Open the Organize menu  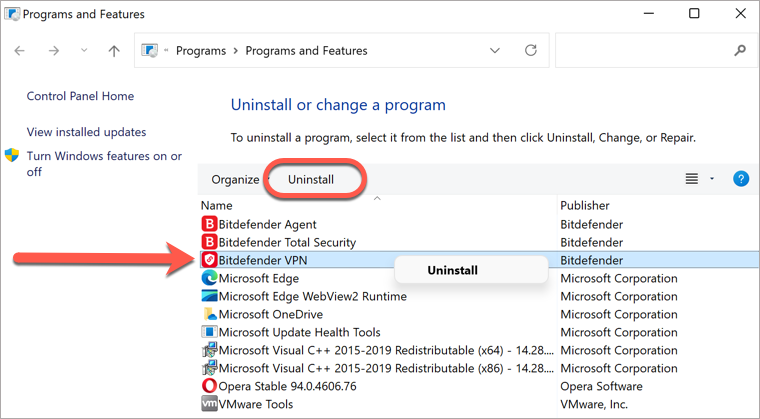(x=236, y=179)
